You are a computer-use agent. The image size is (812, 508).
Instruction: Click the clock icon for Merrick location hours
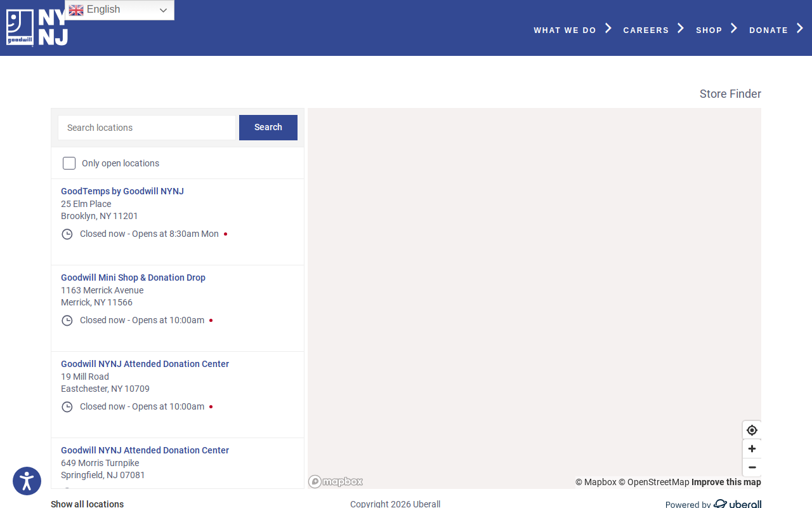point(67,321)
